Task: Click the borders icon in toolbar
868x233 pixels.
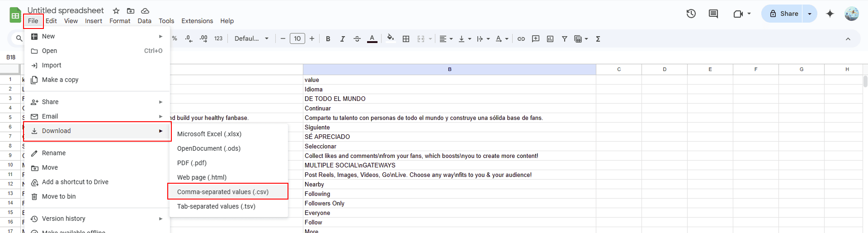Action: pyautogui.click(x=406, y=39)
